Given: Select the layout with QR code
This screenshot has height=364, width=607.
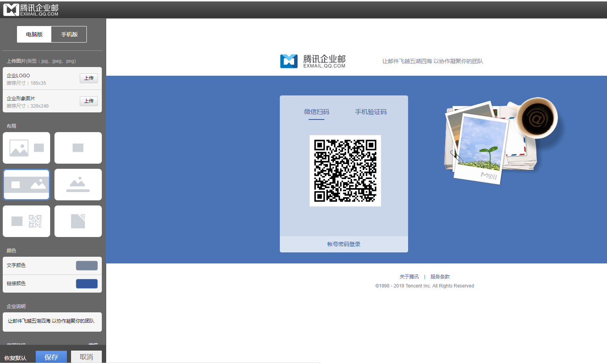Looking at the screenshot, I should pos(26,221).
